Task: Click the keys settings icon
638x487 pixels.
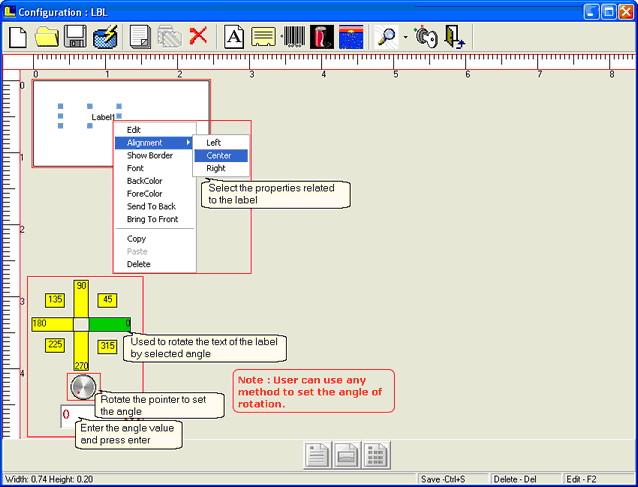Action: pos(426,37)
